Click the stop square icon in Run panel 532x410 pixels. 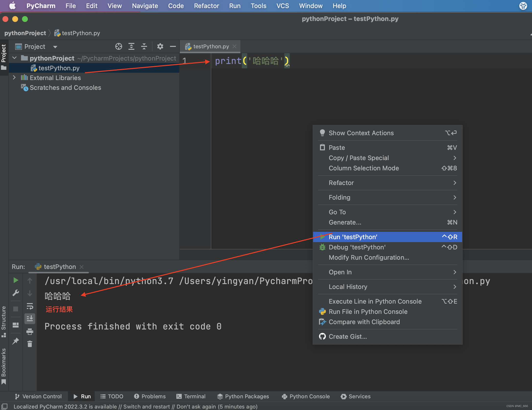pyautogui.click(x=16, y=309)
